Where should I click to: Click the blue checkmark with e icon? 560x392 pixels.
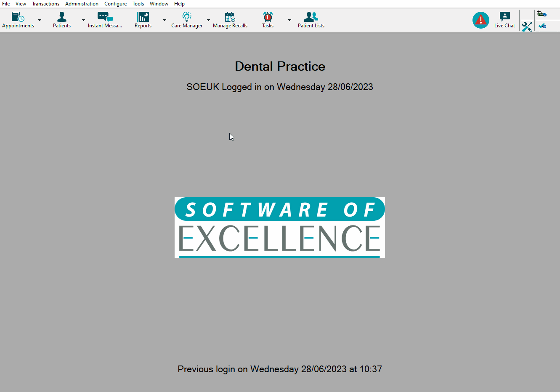coord(542,26)
